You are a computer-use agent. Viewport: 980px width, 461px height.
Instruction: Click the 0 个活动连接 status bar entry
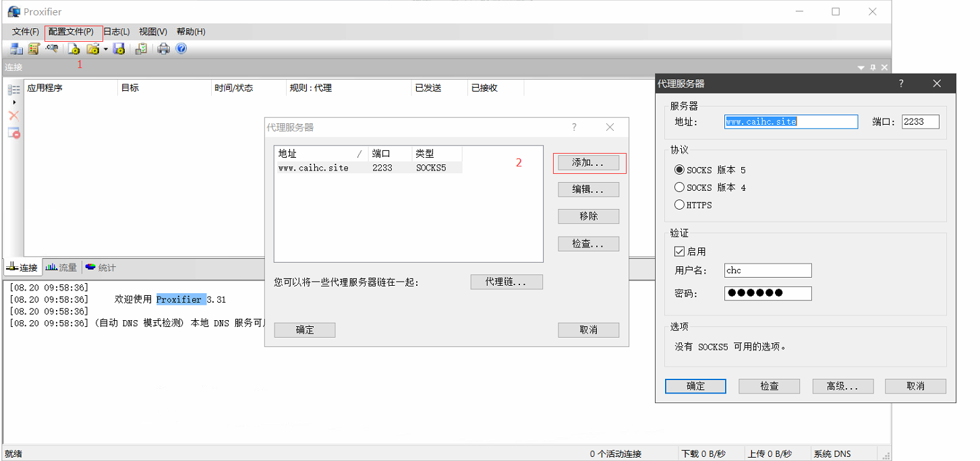point(616,454)
